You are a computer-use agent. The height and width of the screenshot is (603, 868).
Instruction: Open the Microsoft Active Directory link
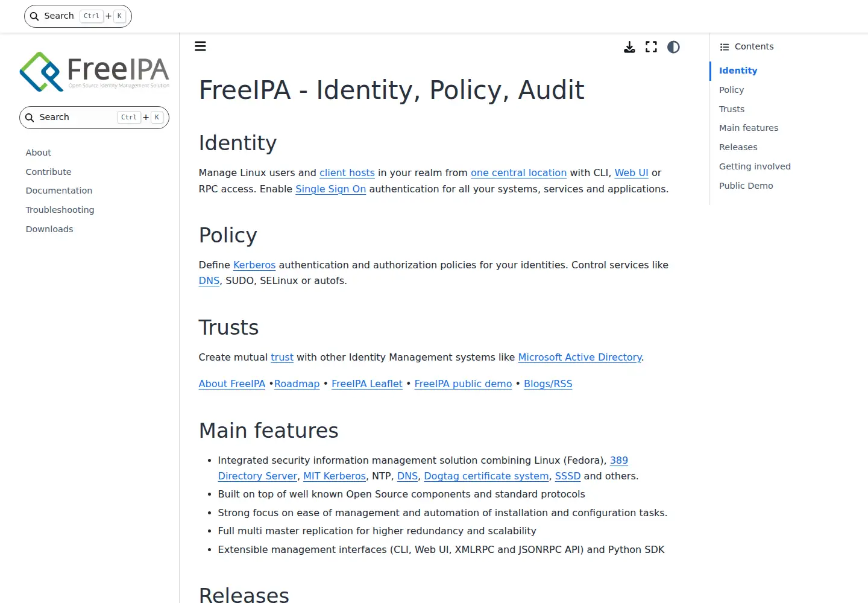pos(580,358)
